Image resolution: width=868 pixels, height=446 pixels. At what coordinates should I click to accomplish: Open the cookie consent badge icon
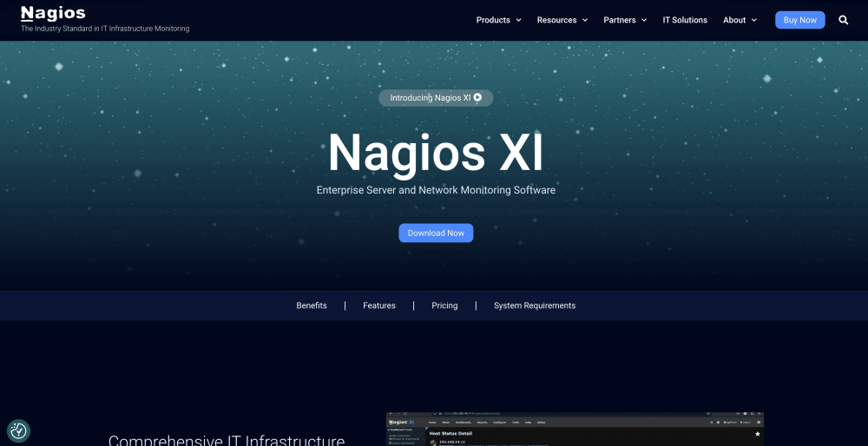tap(18, 430)
